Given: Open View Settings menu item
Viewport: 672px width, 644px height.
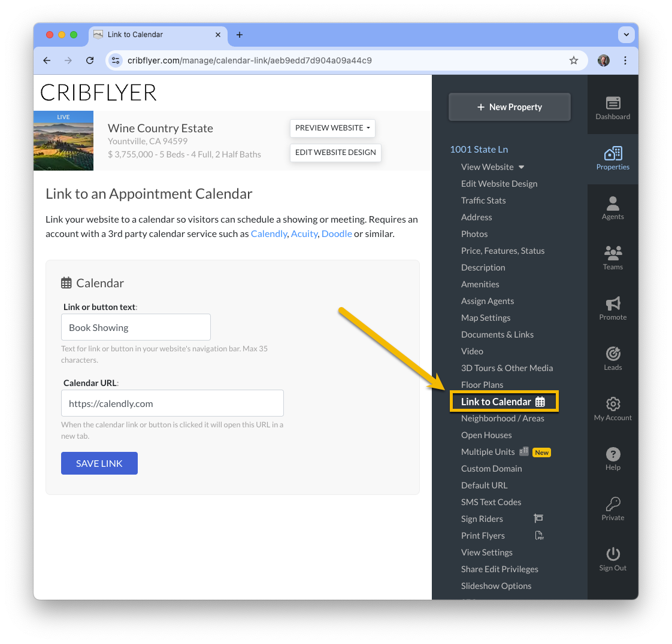Looking at the screenshot, I should point(486,552).
